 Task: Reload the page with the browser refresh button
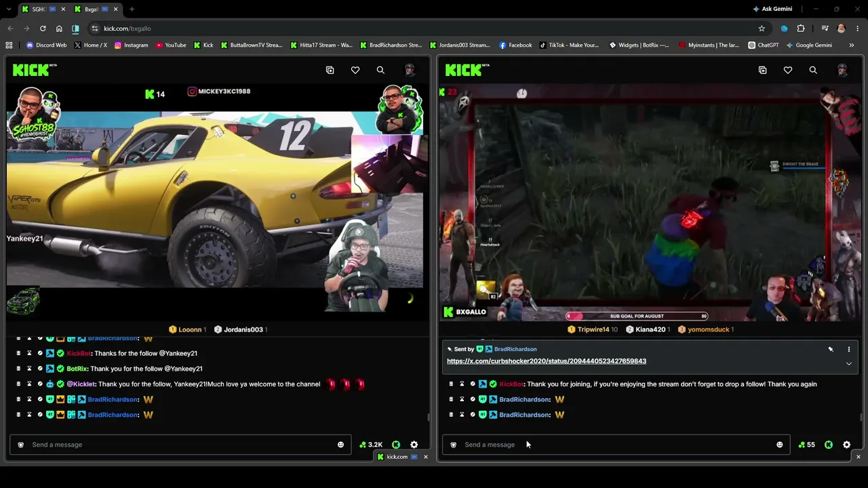43,28
